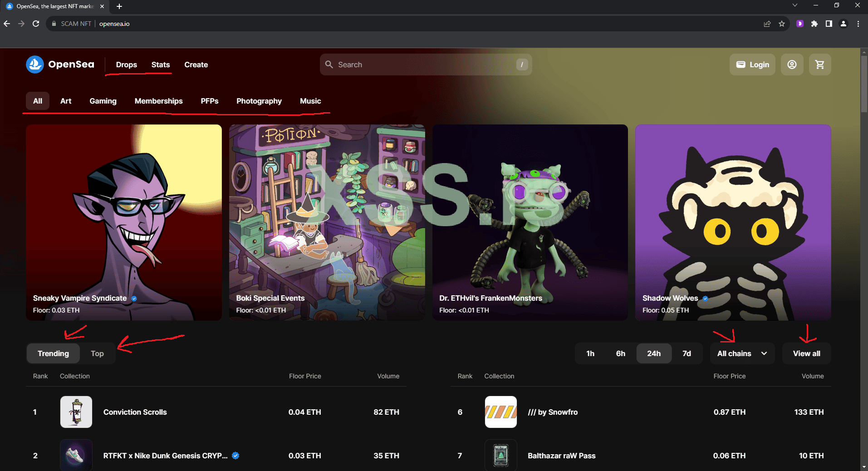868x471 pixels.
Task: Toggle the browser side panel
Action: click(829, 24)
